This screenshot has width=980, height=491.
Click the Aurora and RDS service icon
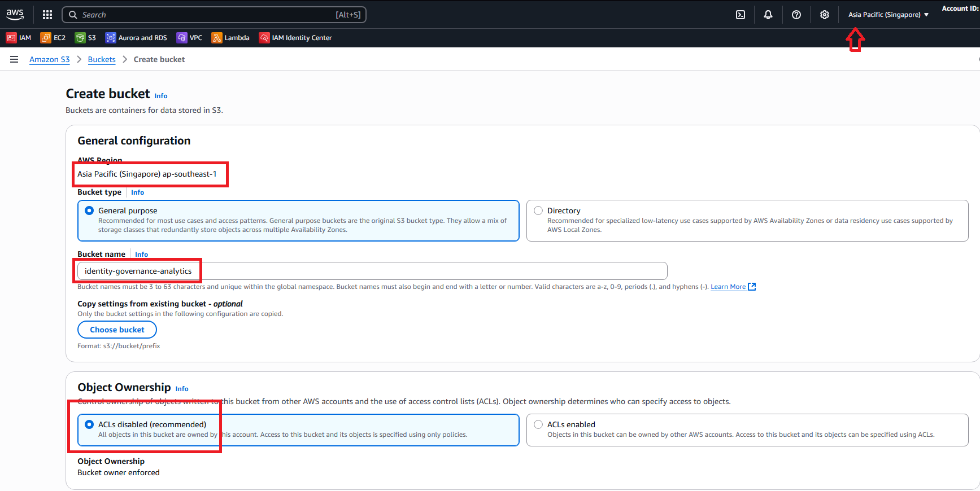(x=111, y=38)
